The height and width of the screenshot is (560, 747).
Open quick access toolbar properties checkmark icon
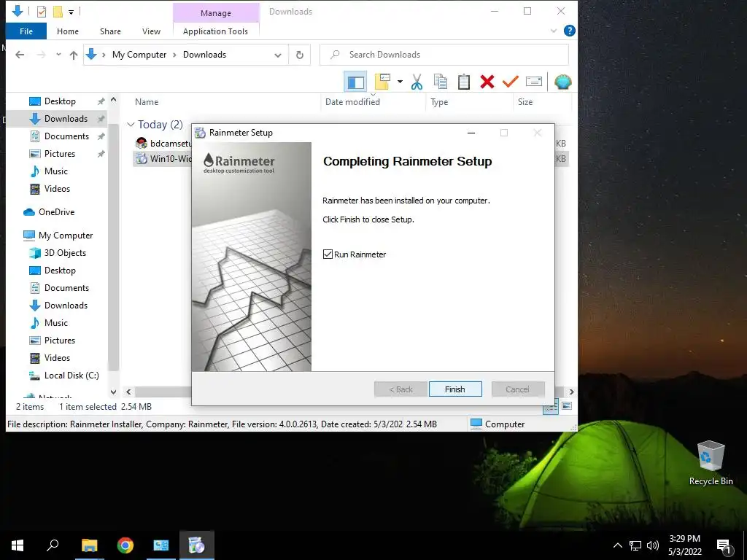pos(42,12)
